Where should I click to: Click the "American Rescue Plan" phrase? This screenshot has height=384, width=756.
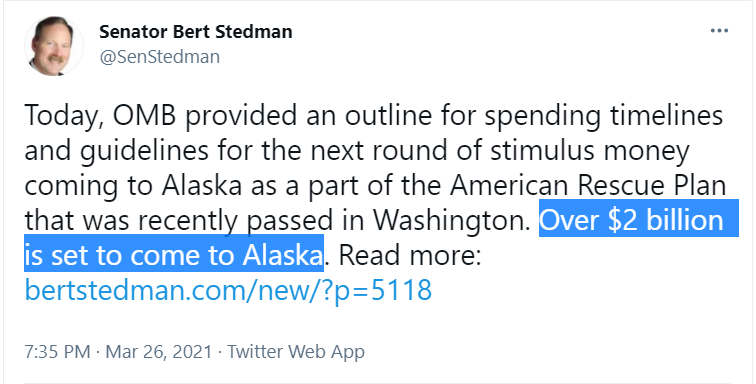pyautogui.click(x=588, y=186)
